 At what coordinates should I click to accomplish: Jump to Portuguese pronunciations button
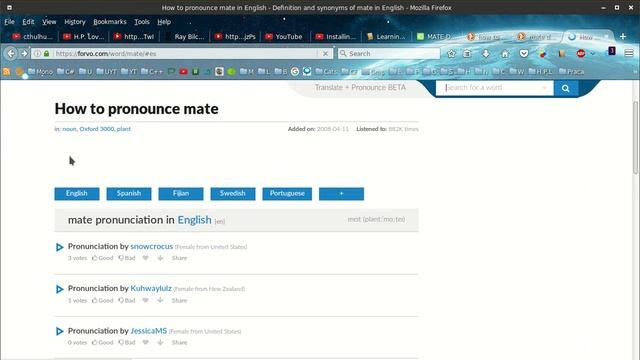287,194
